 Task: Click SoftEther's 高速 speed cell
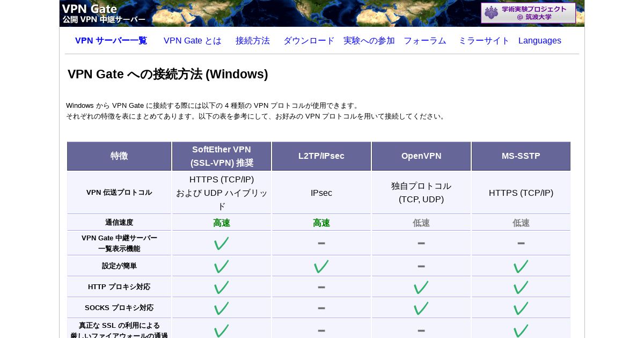(x=222, y=223)
